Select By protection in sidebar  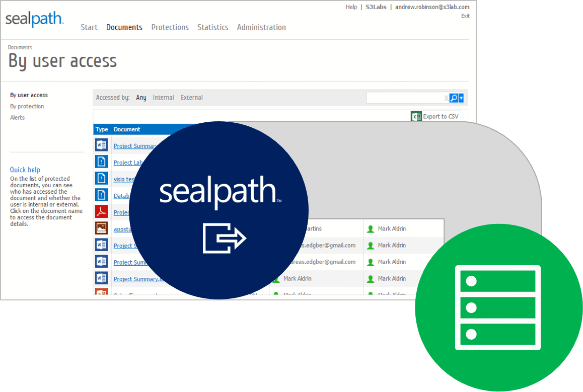(27, 106)
